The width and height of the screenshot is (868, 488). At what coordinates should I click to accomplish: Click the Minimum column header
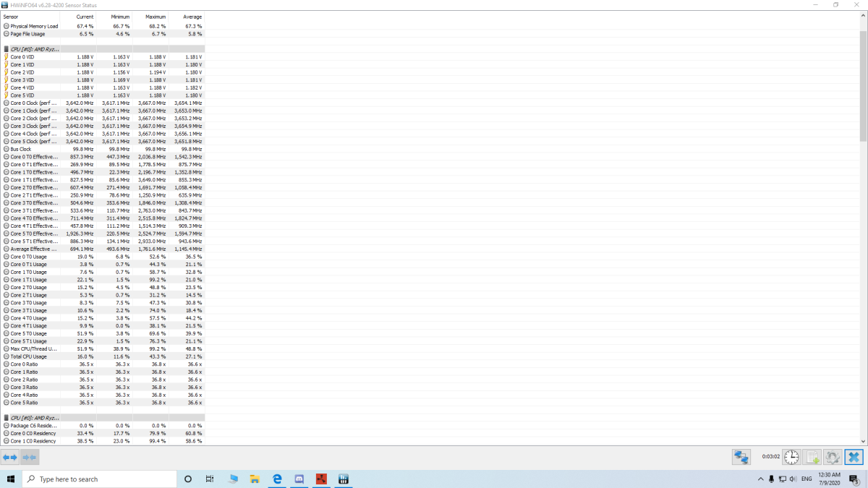(x=114, y=16)
